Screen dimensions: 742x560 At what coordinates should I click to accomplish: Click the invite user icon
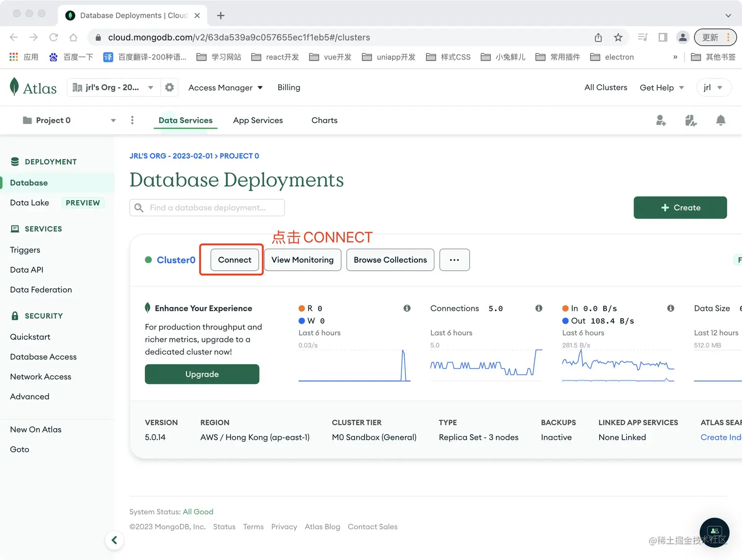pos(661,120)
